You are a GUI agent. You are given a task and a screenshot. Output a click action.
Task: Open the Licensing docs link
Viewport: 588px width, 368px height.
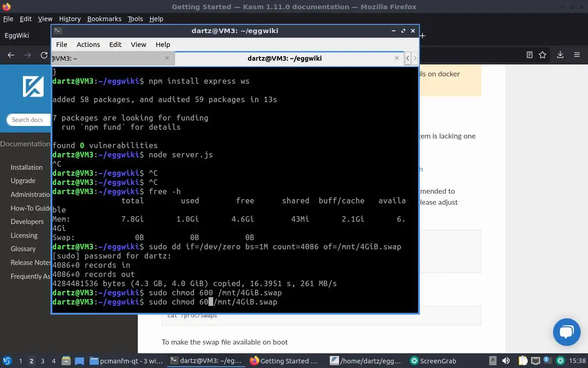(24, 236)
